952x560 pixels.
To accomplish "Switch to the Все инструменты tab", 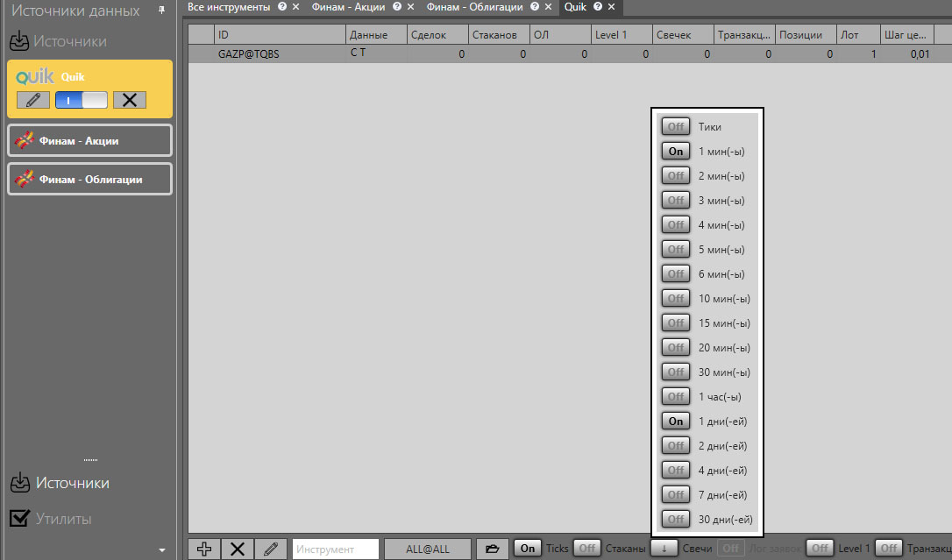I will pyautogui.click(x=229, y=7).
